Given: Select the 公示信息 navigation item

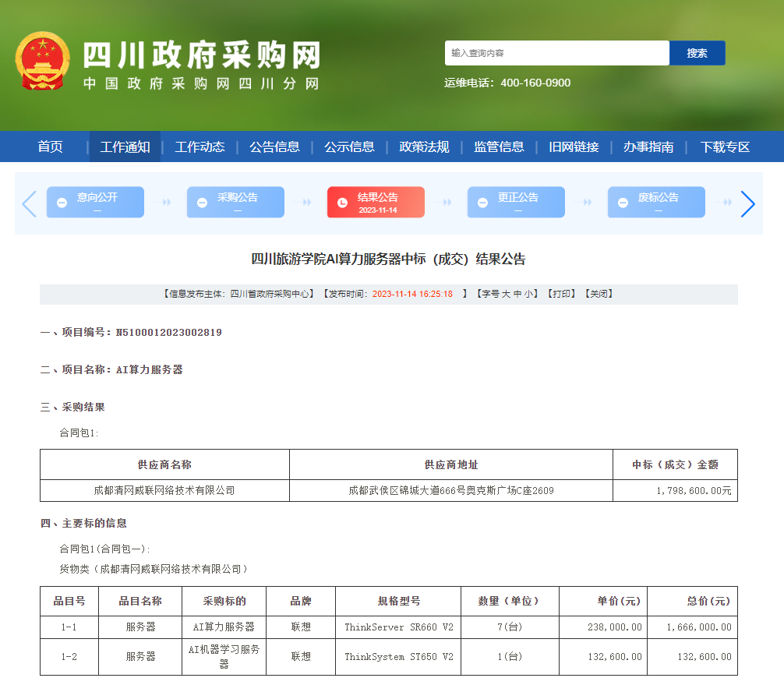Looking at the screenshot, I should point(349,147).
